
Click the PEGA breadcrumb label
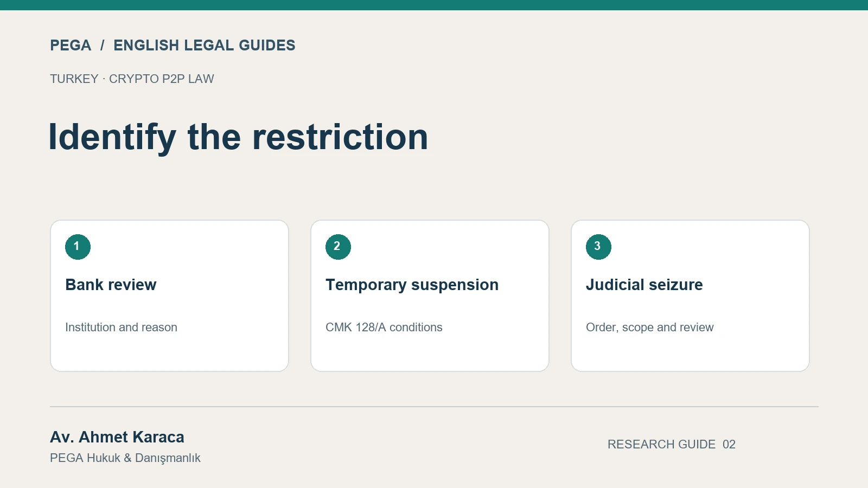pyautogui.click(x=71, y=45)
